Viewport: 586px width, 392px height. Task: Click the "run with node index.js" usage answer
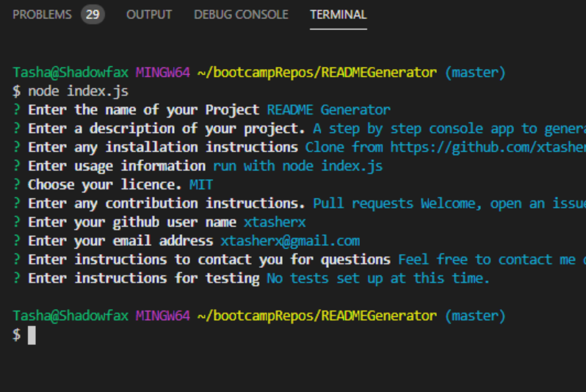(297, 166)
